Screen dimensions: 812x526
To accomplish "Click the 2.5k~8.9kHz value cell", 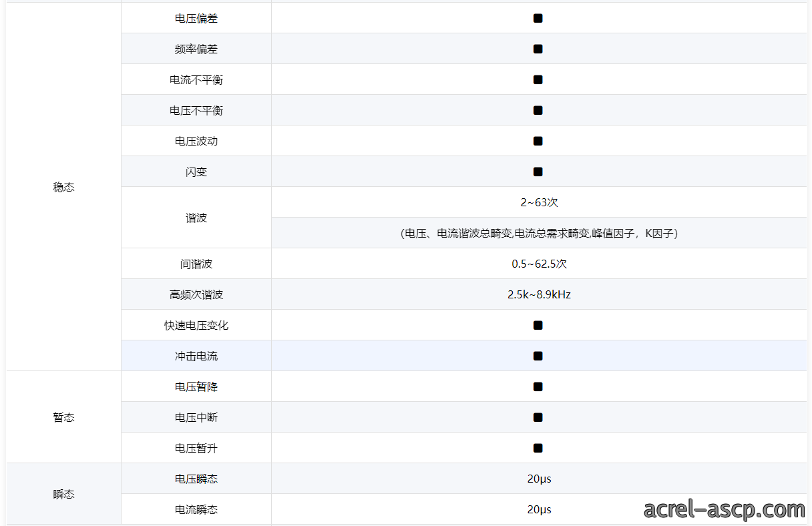I will (539, 294).
